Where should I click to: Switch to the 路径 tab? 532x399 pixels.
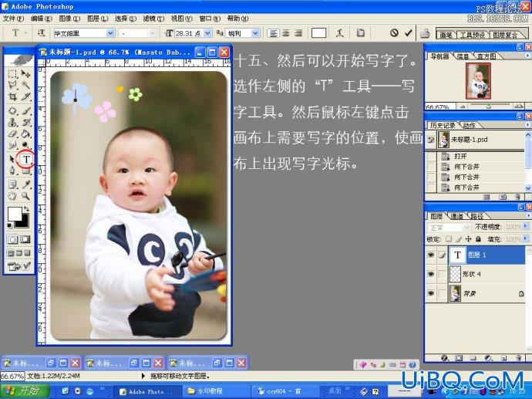476,216
